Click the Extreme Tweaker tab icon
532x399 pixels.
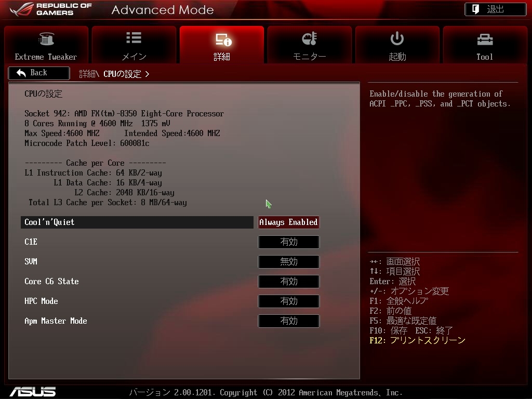tap(46, 39)
